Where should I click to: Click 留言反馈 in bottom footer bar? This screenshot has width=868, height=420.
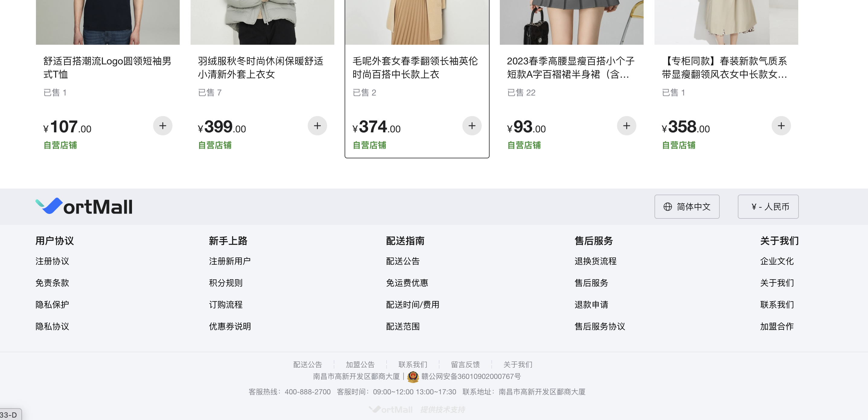point(465,364)
